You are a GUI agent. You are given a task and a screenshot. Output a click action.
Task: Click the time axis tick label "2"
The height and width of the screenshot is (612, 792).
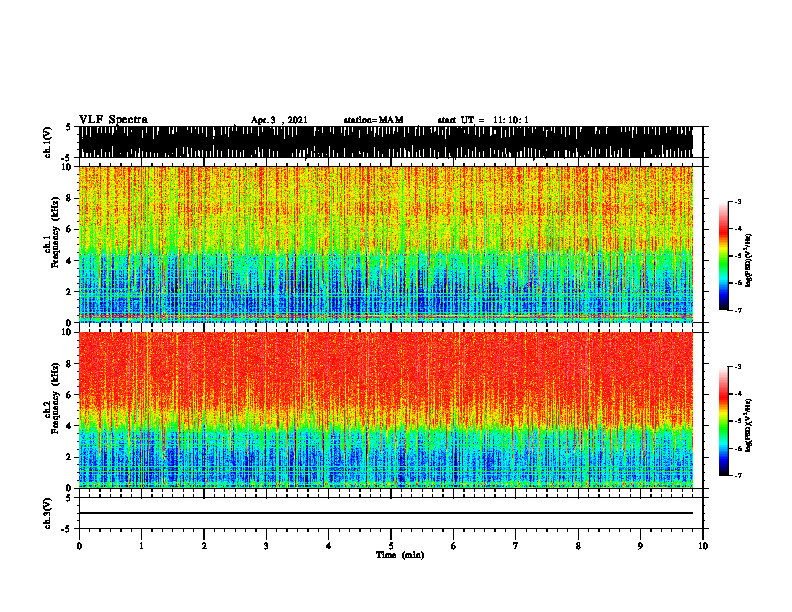[204, 546]
